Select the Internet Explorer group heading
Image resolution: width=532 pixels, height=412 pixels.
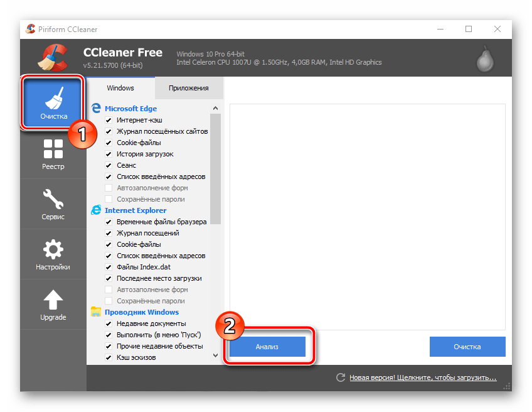point(136,210)
